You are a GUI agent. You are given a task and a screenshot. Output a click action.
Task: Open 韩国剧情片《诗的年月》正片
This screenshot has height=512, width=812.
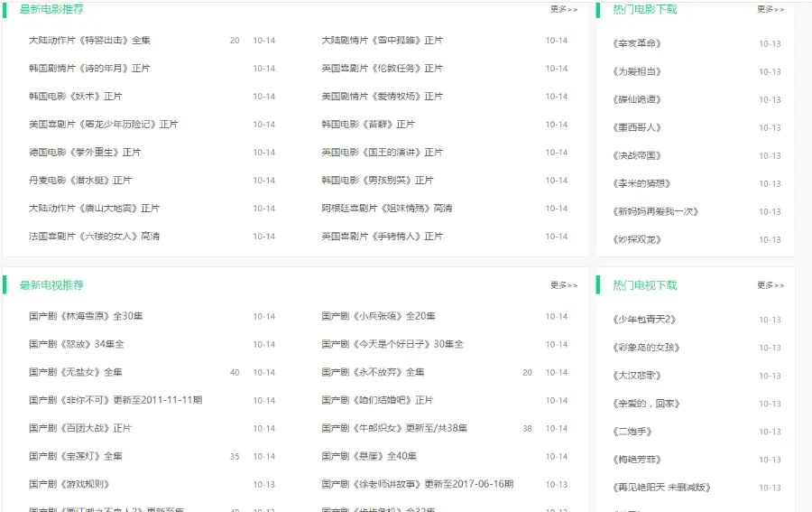89,69
